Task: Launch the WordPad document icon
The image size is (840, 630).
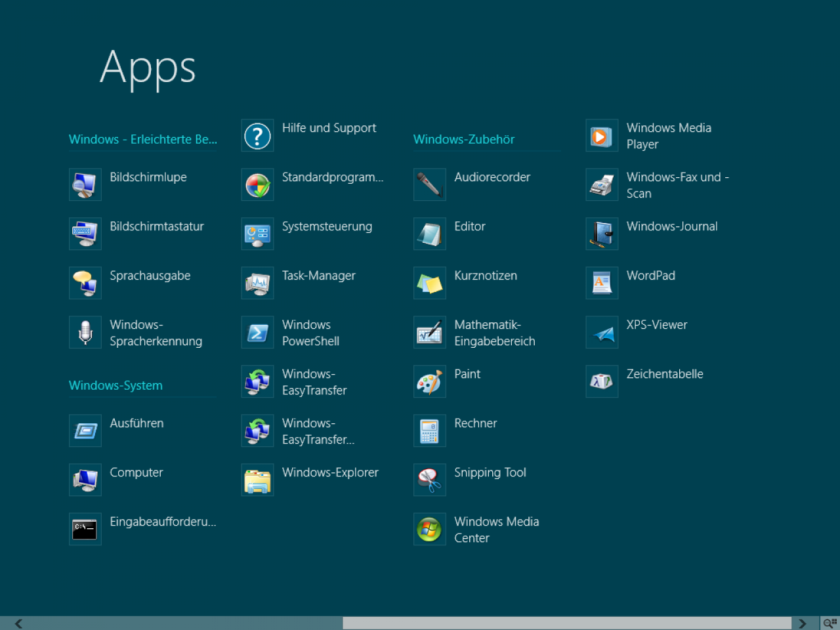Action: point(602,283)
